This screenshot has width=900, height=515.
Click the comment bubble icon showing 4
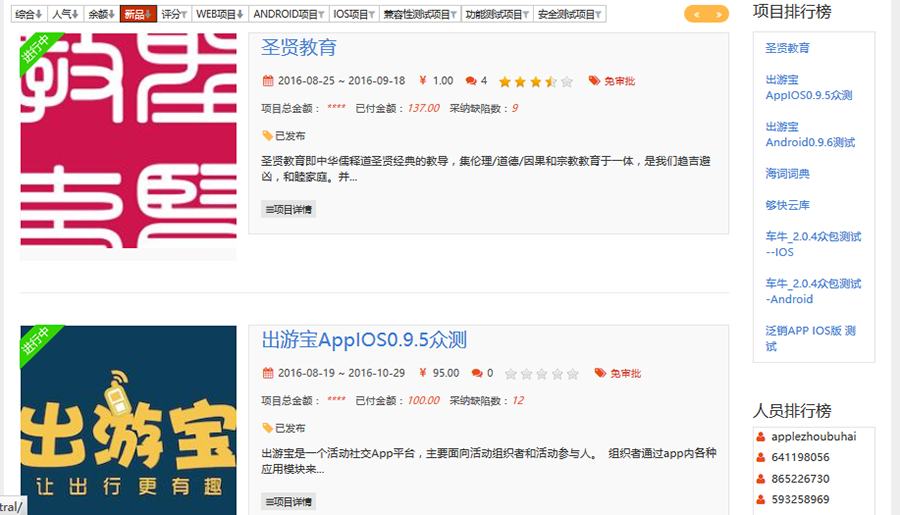pos(470,81)
